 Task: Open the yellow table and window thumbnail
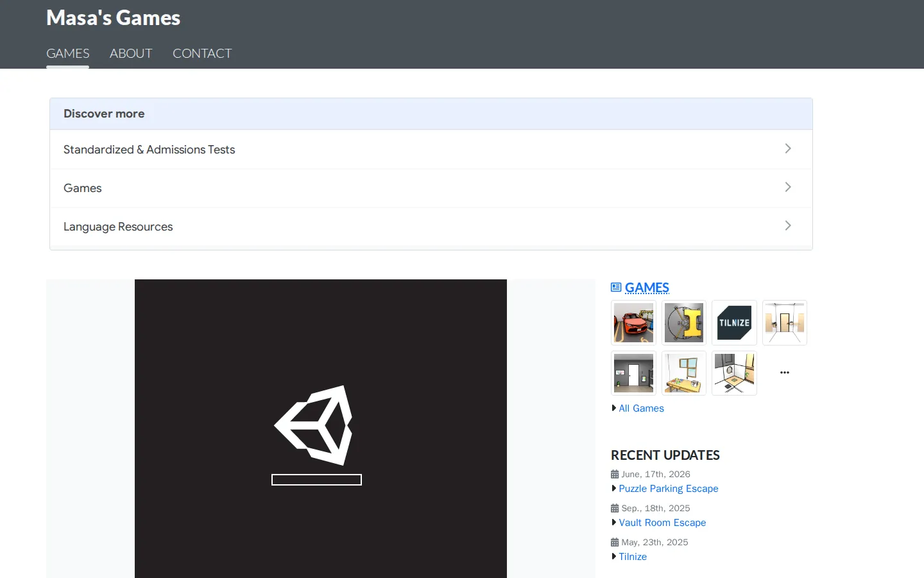(684, 373)
